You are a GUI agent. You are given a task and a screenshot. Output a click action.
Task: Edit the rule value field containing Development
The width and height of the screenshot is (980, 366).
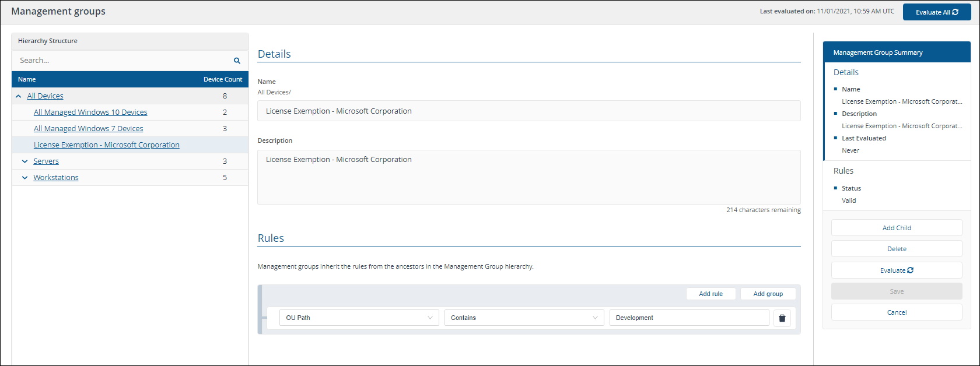[689, 318]
